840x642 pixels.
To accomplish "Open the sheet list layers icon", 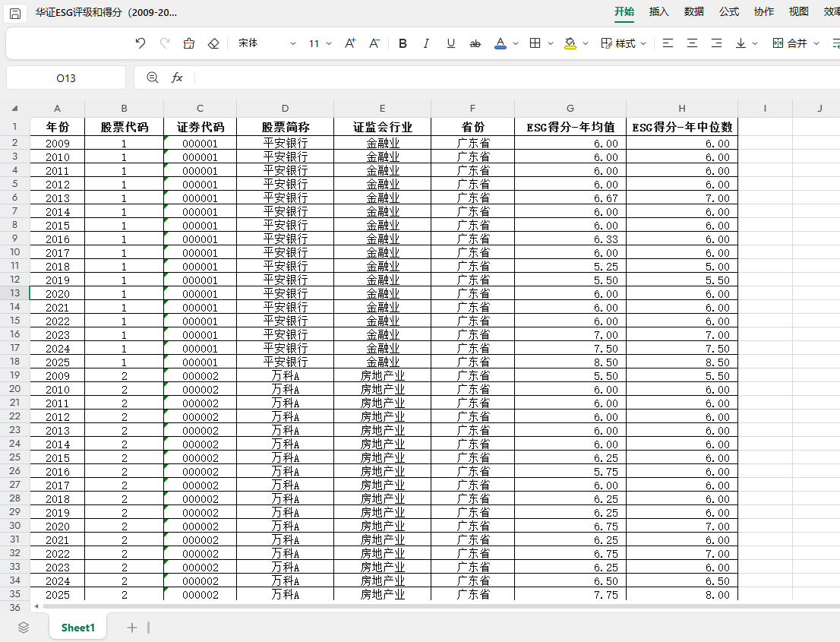I will [x=24, y=627].
